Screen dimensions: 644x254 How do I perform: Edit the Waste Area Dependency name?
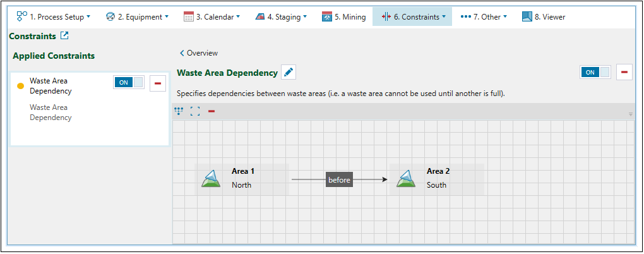[x=289, y=72]
